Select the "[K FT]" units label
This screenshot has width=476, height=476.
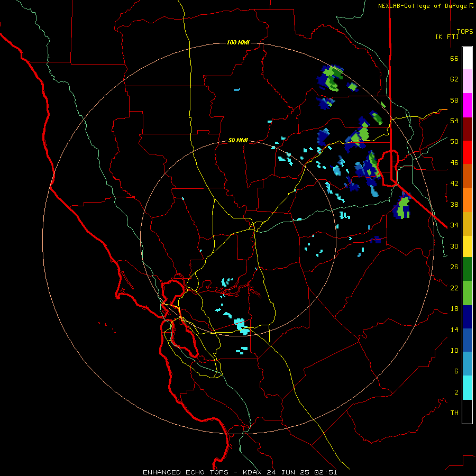coord(447,36)
